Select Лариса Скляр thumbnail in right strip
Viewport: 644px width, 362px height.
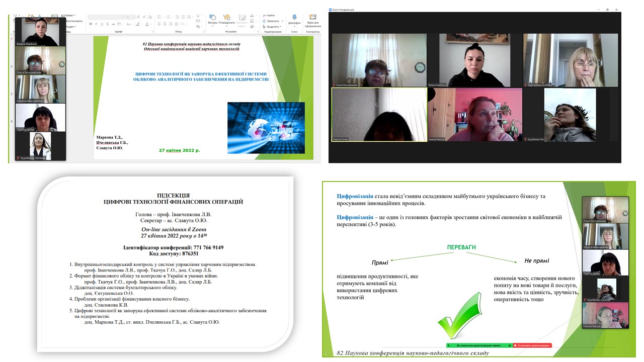(605, 263)
